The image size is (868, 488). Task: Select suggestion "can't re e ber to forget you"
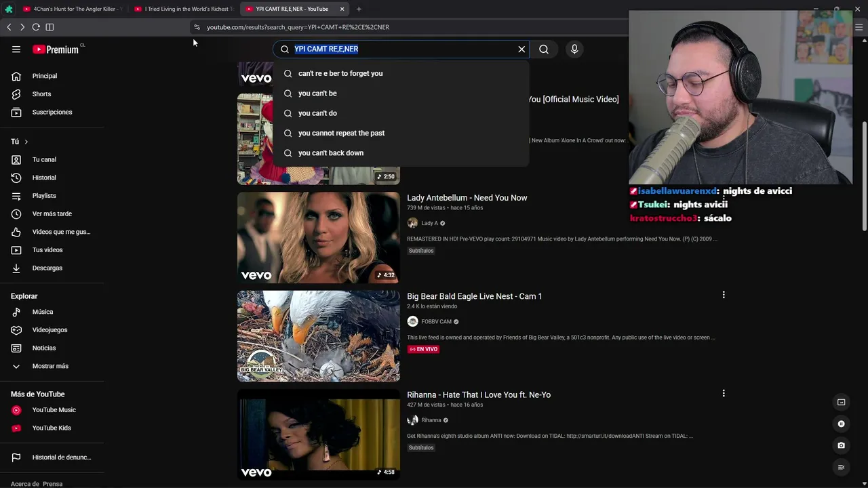401,73
